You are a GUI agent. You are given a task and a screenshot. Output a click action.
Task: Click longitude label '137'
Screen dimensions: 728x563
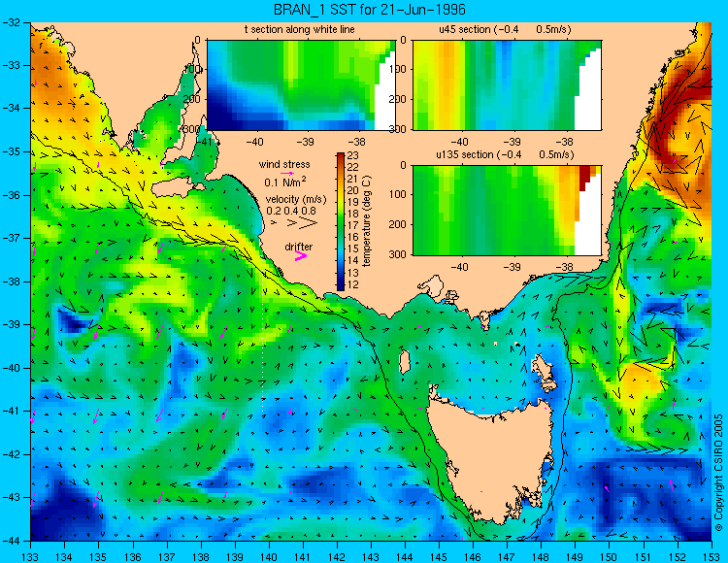[x=166, y=557]
